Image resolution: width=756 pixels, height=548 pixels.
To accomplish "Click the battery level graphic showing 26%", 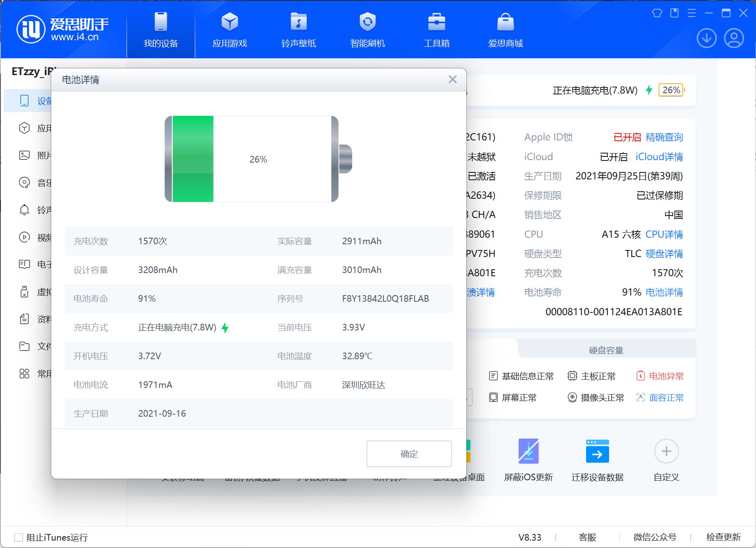I will 258,159.
